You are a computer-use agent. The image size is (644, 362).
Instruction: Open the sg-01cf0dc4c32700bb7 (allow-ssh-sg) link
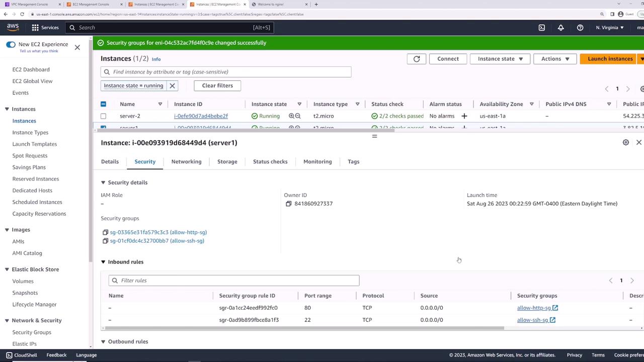pos(157,241)
